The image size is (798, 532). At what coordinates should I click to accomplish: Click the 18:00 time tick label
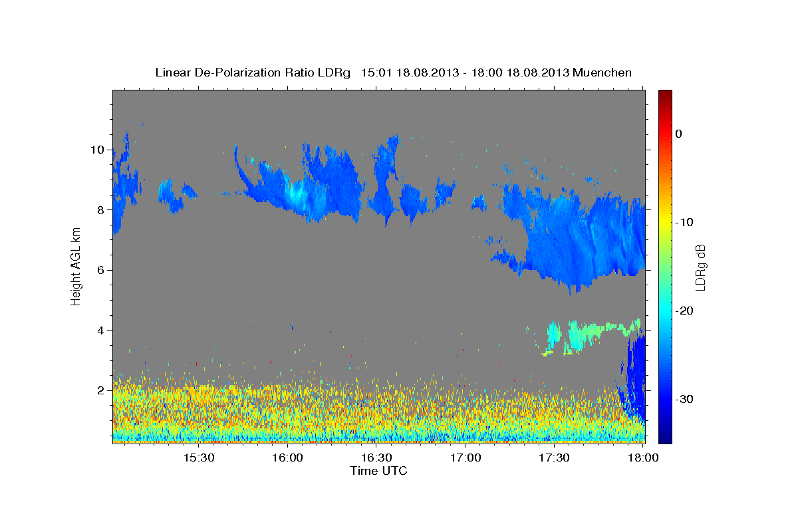[x=644, y=458]
